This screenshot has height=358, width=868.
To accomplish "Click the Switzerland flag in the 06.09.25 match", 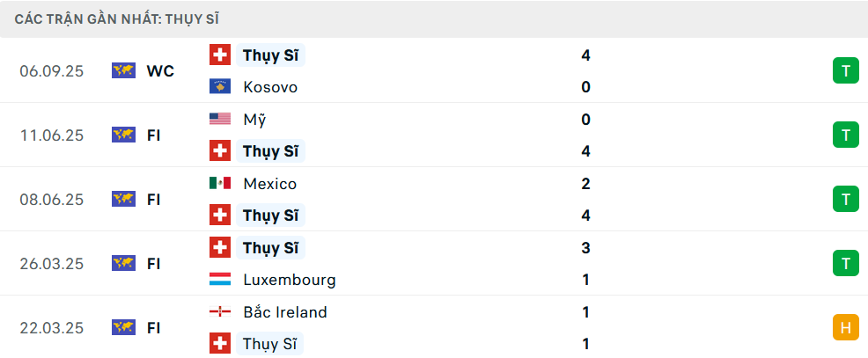I will click(x=219, y=55).
